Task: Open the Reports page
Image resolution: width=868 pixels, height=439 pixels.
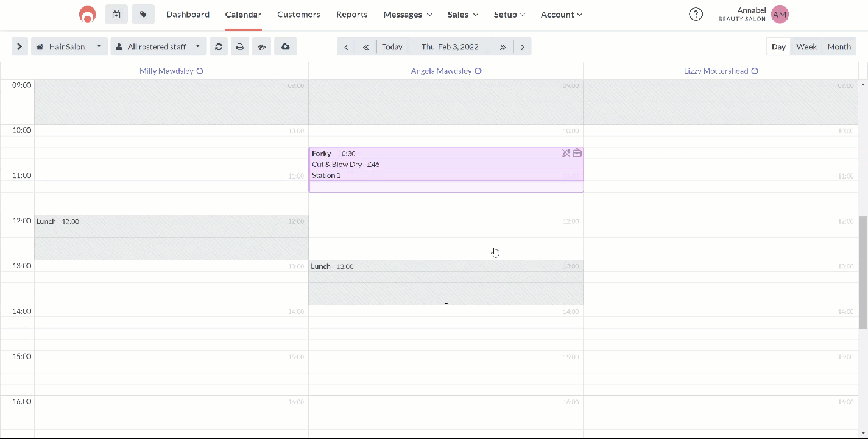Action: pos(351,15)
